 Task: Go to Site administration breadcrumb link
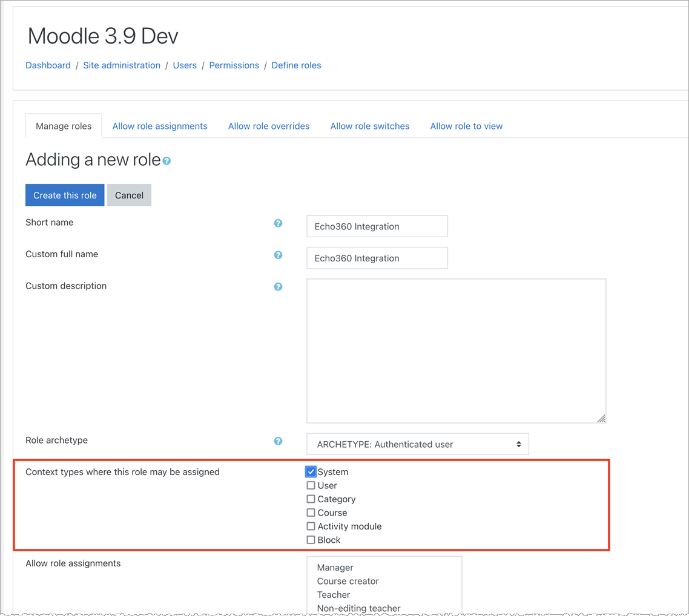tap(122, 65)
